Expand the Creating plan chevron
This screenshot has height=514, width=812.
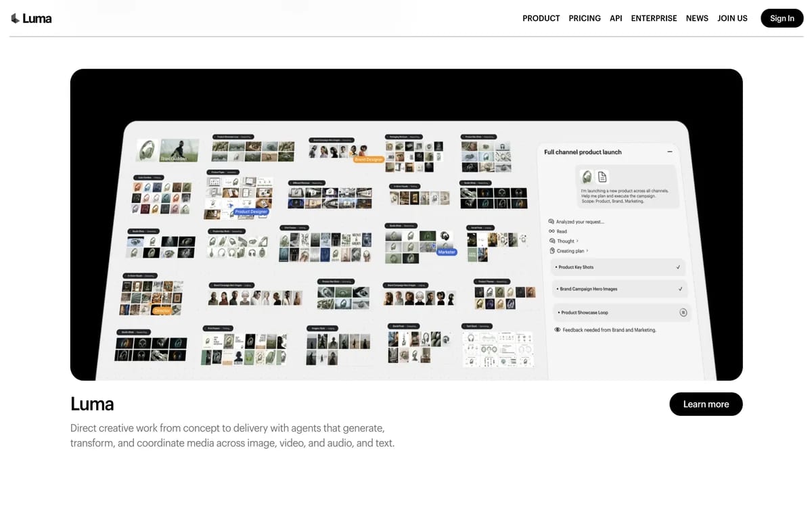point(587,251)
